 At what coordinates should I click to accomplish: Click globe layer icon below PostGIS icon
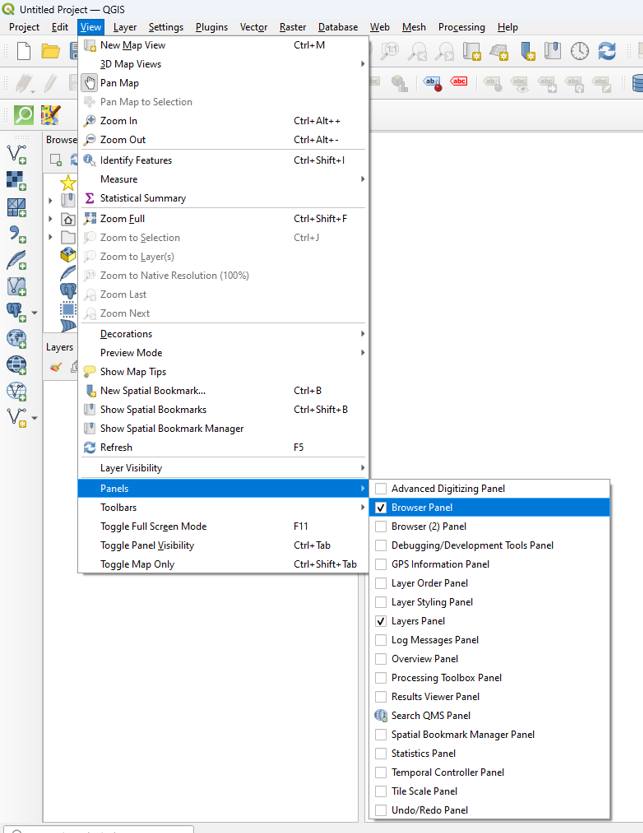[16, 339]
